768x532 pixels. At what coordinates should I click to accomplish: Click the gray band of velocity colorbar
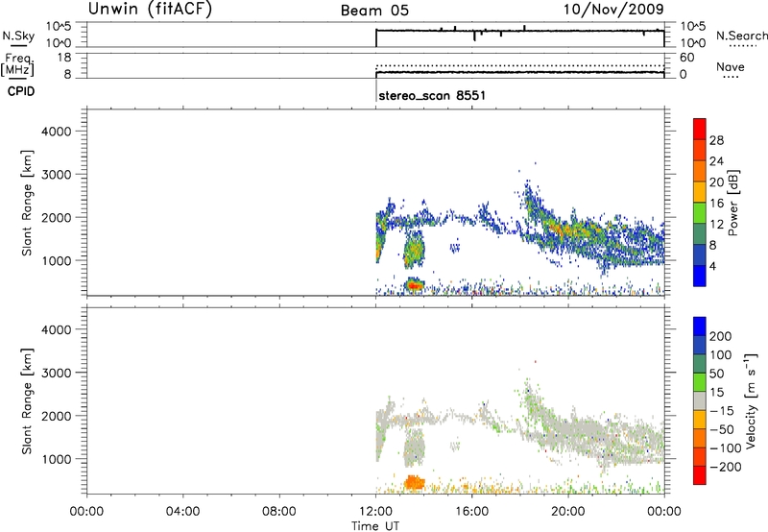(700, 401)
